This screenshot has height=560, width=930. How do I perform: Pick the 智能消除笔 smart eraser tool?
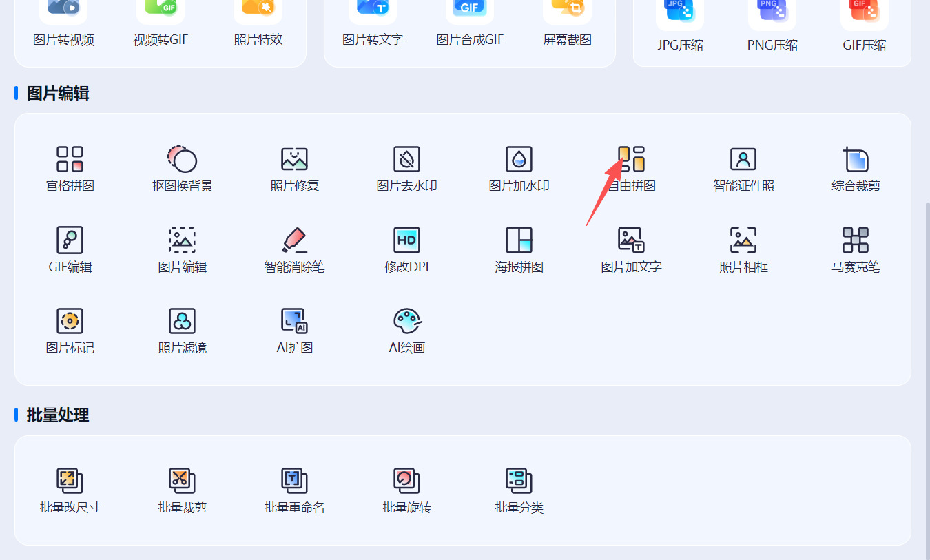point(295,249)
